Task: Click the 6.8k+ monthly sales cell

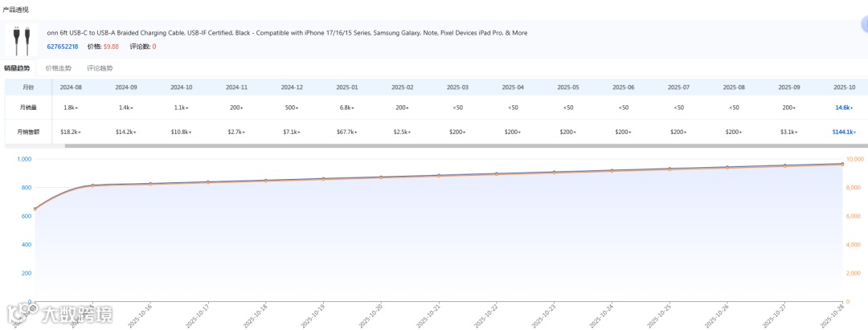Action: tap(347, 108)
